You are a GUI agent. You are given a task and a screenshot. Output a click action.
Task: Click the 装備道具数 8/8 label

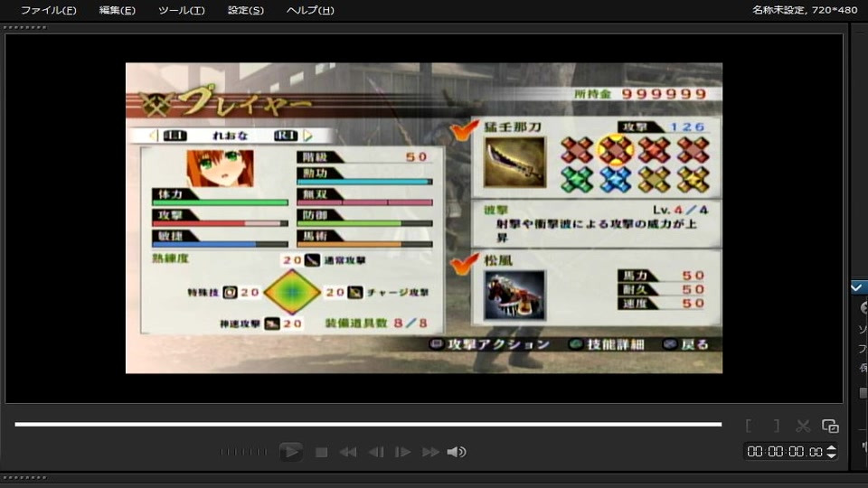pyautogui.click(x=376, y=324)
